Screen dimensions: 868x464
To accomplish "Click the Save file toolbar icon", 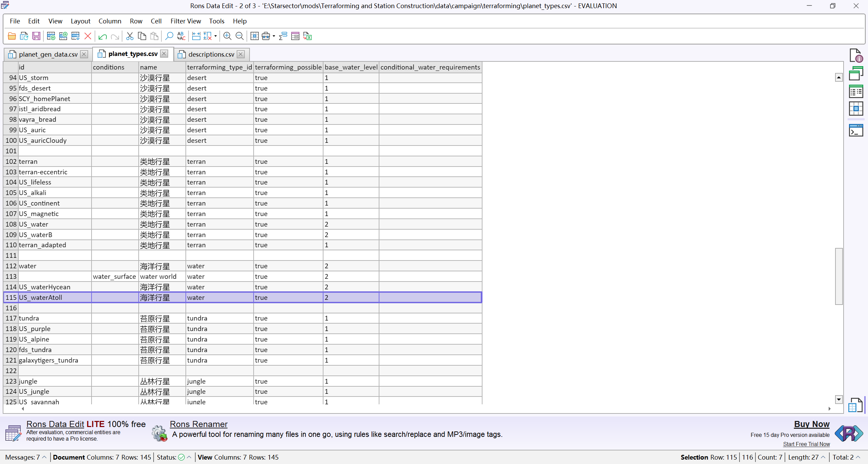I will 36,36.
